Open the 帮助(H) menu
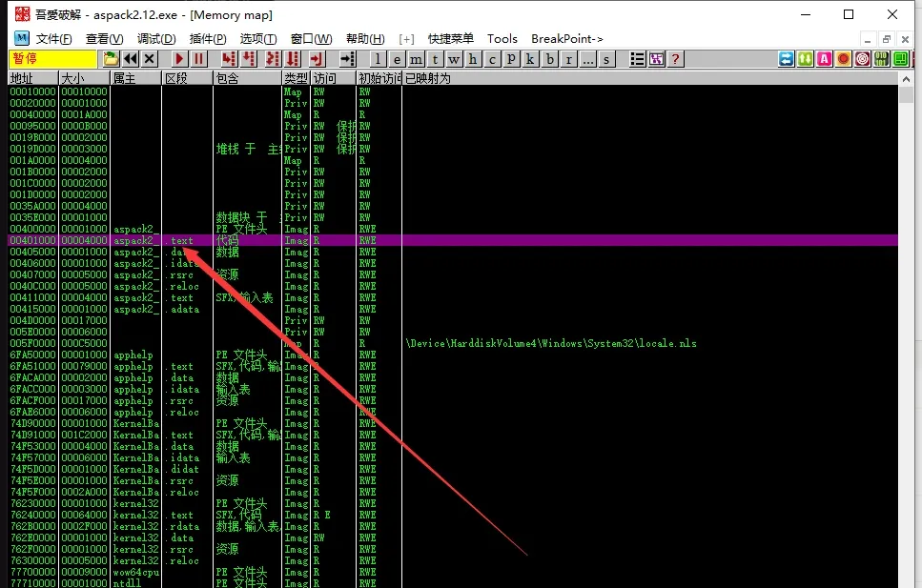Viewport: 922px width, 588px height. click(365, 39)
